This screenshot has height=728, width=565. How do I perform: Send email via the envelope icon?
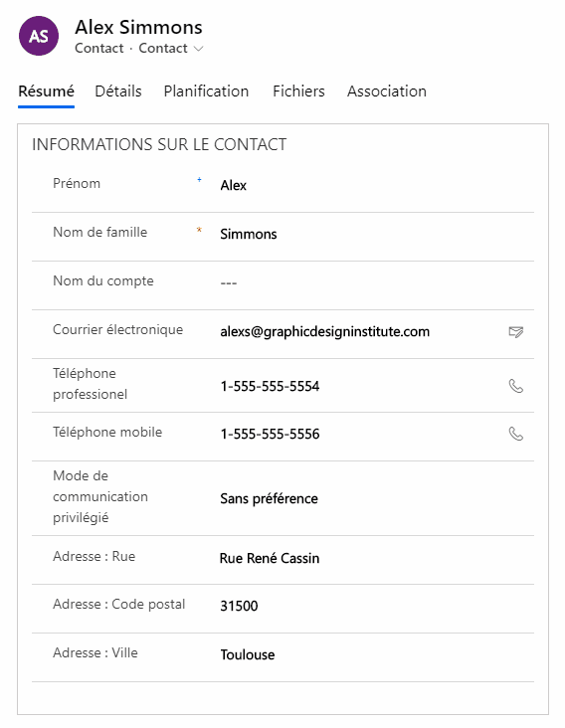click(x=516, y=331)
